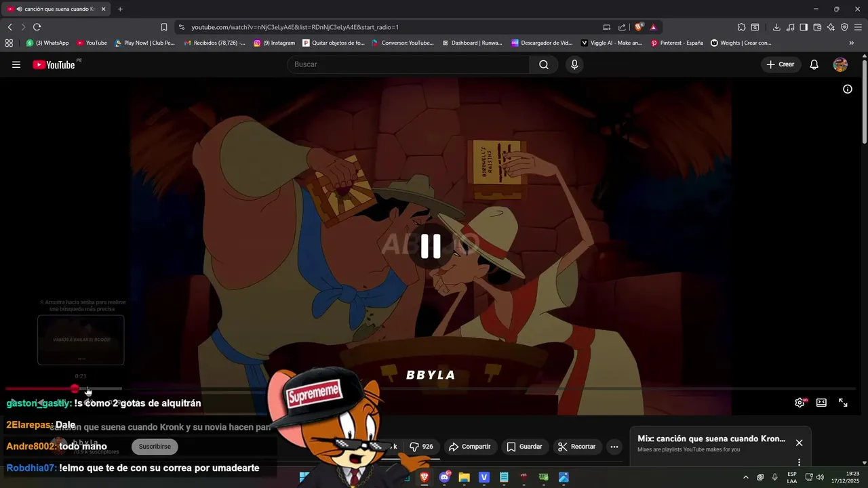Open player settings gear
The width and height of the screenshot is (868, 488).
pos(800,403)
